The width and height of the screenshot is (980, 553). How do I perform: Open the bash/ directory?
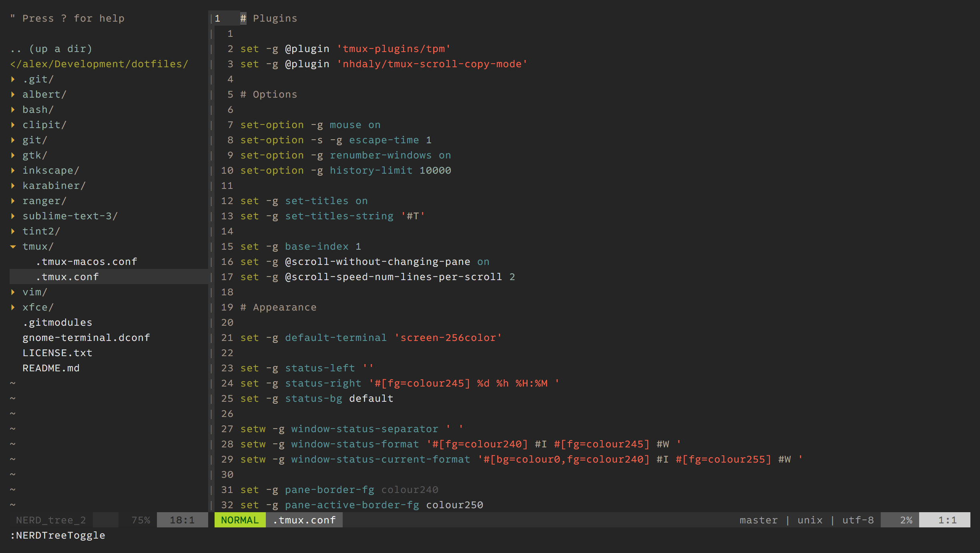coord(38,109)
